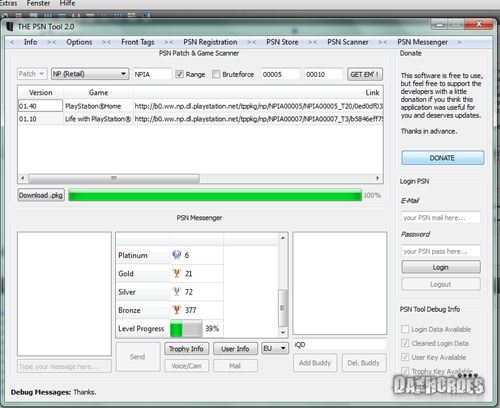Select version cell 01.10
This screenshot has height=408, width=500.
coord(40,119)
